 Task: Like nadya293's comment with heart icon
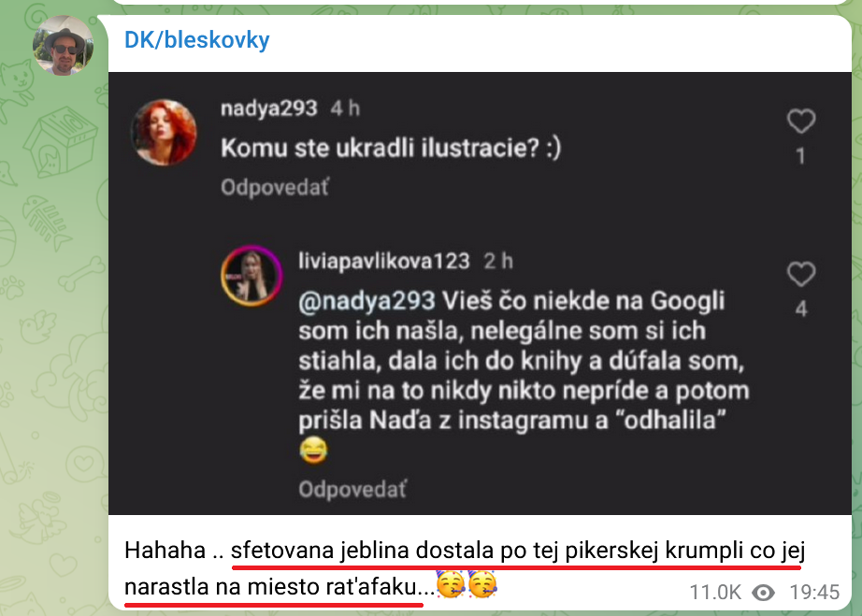pyautogui.click(x=801, y=121)
